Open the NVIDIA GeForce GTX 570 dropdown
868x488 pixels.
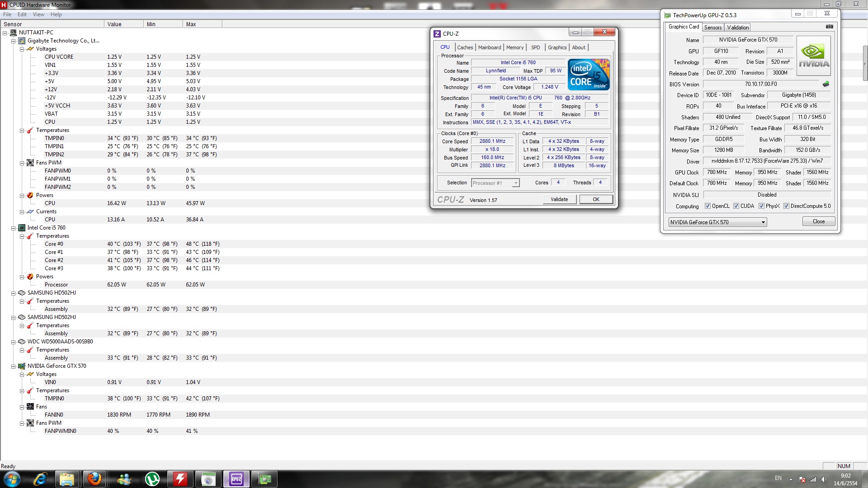tap(763, 222)
